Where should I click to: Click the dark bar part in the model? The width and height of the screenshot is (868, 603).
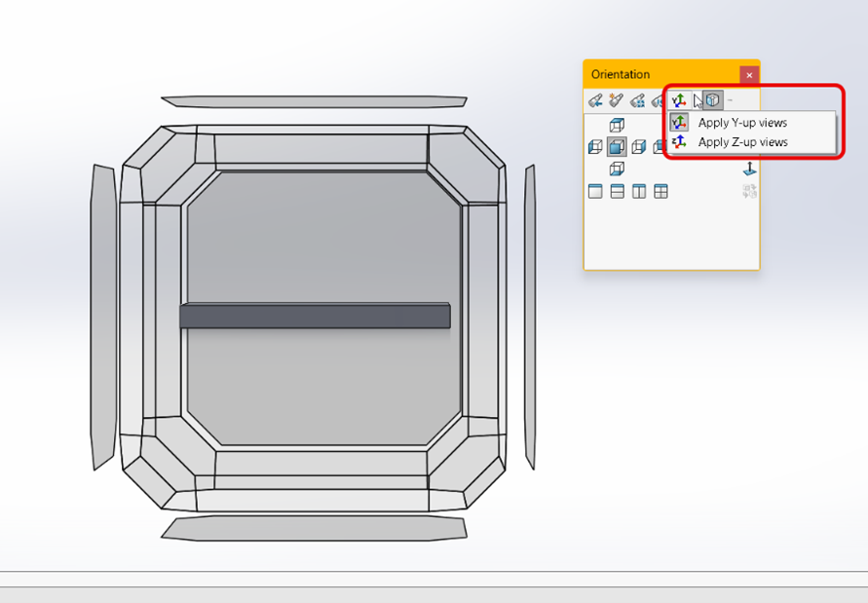(x=315, y=316)
